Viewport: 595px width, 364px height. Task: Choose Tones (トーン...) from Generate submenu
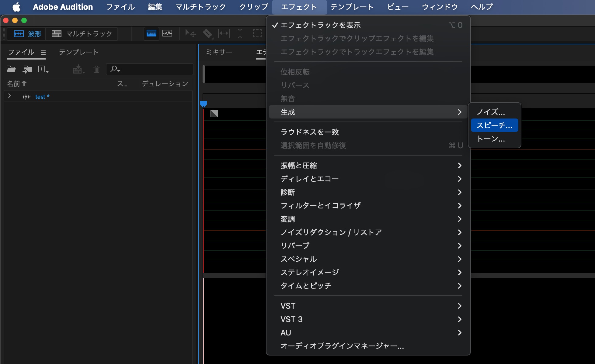tap(494, 139)
